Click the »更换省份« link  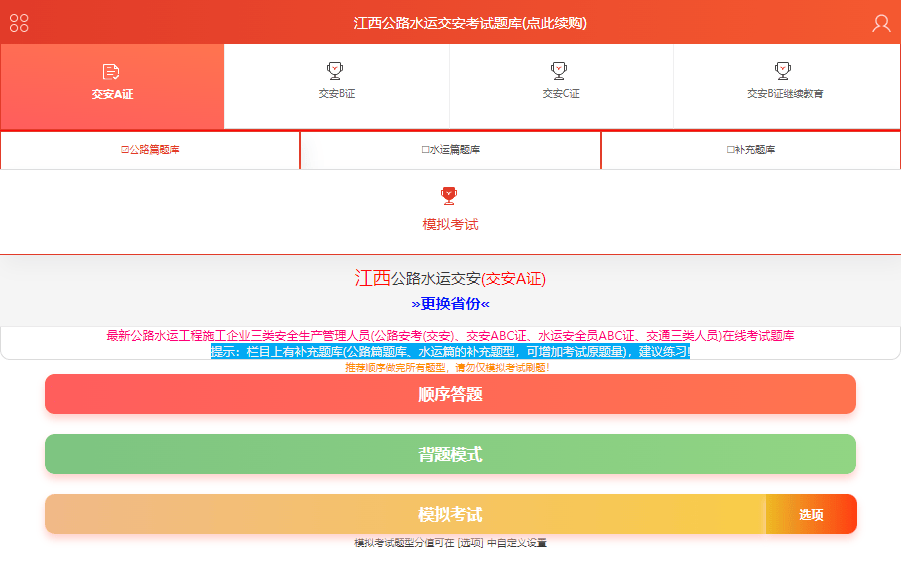pyautogui.click(x=450, y=303)
